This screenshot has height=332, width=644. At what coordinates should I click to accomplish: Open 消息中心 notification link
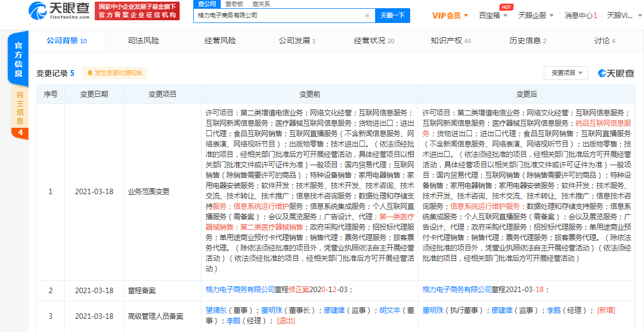coord(578,15)
